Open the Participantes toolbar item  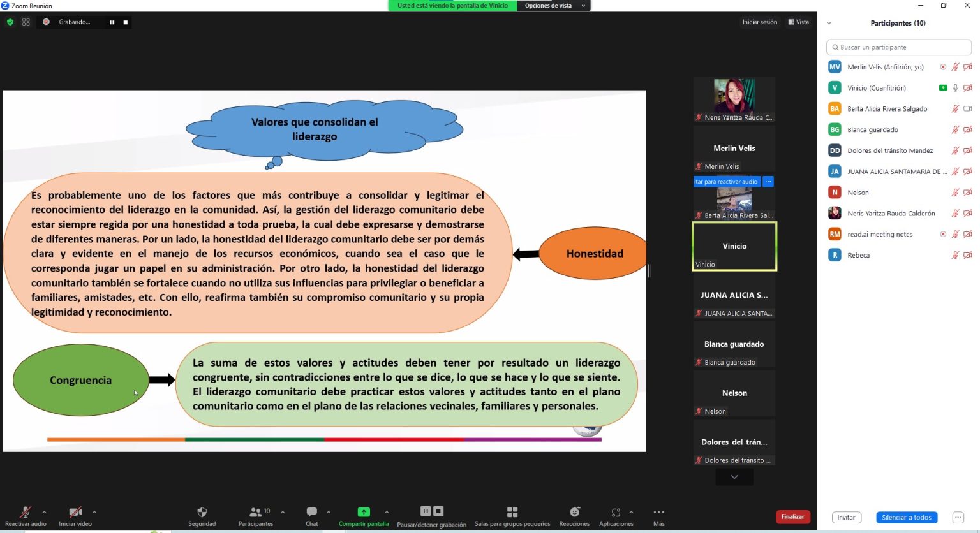pos(255,512)
